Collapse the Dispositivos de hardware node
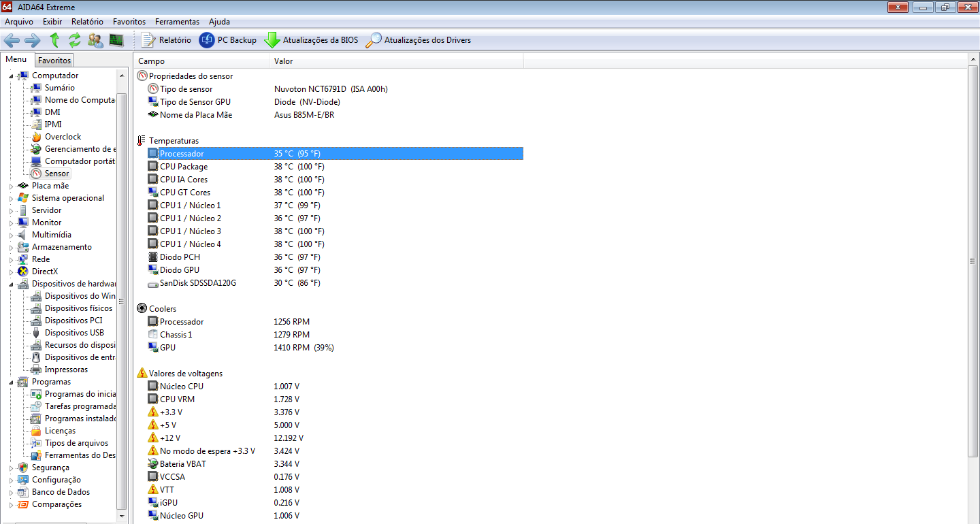 tap(11, 284)
